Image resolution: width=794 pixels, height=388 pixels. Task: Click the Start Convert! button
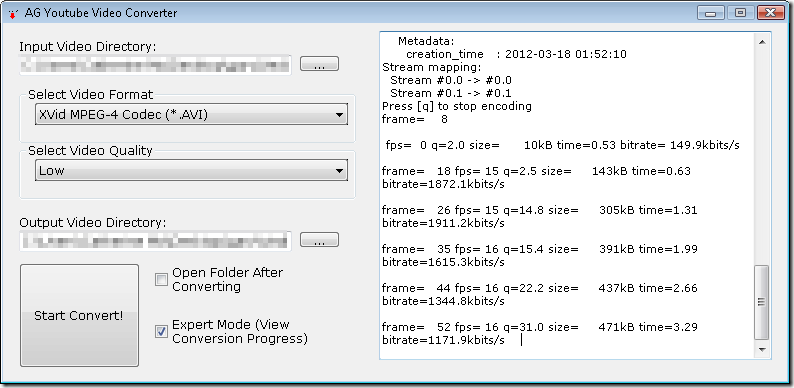[x=79, y=315]
